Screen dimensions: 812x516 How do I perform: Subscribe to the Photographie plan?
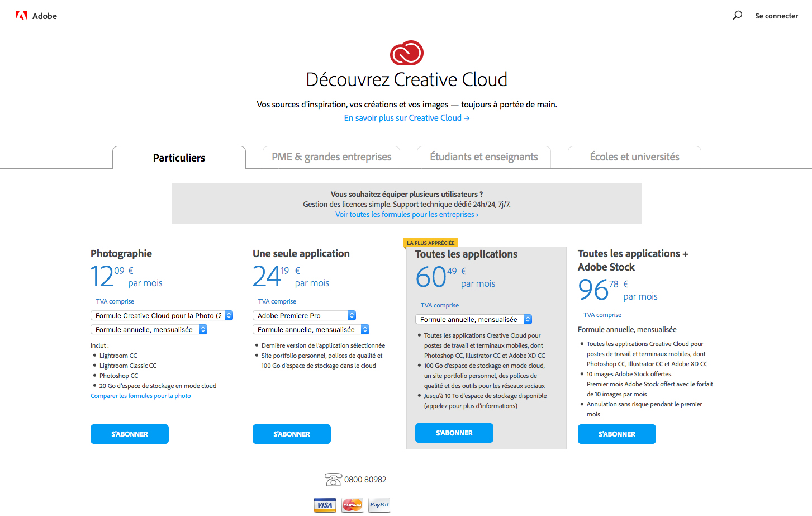pyautogui.click(x=130, y=434)
